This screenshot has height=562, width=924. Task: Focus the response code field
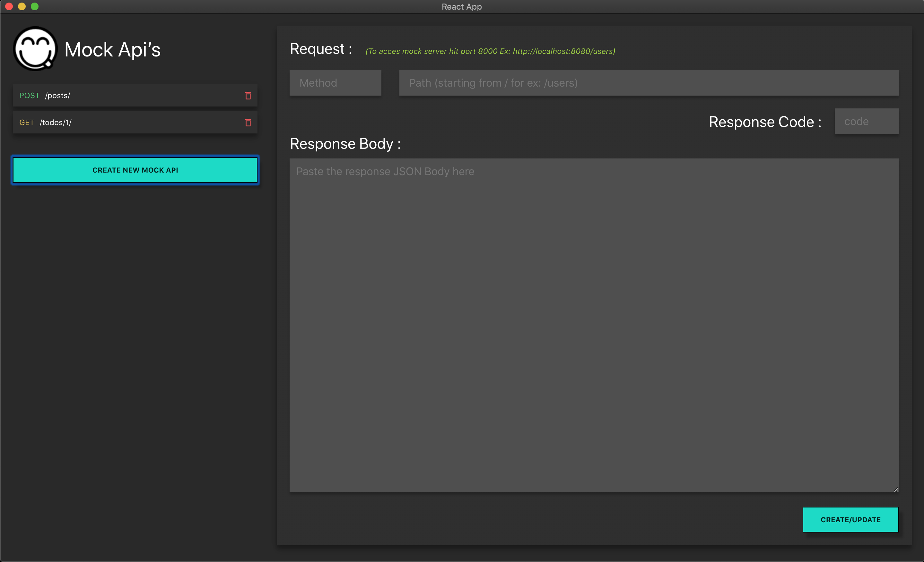click(866, 121)
